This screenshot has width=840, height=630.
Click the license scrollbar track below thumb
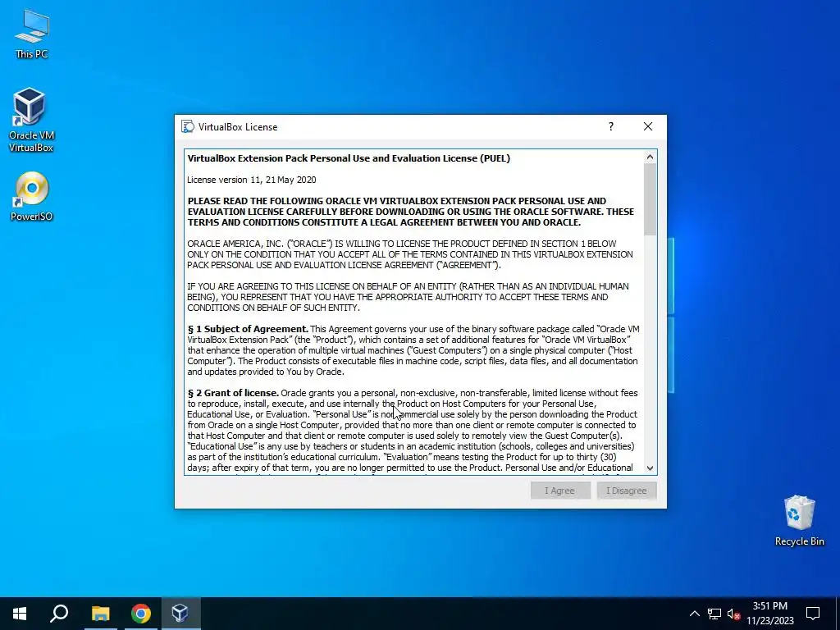pyautogui.click(x=650, y=348)
